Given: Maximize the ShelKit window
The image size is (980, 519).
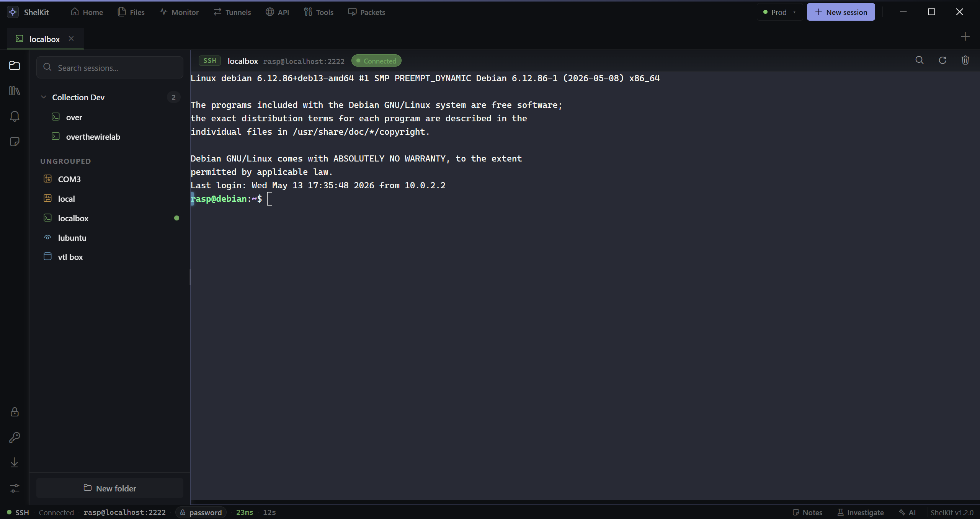Looking at the screenshot, I should [x=931, y=12].
